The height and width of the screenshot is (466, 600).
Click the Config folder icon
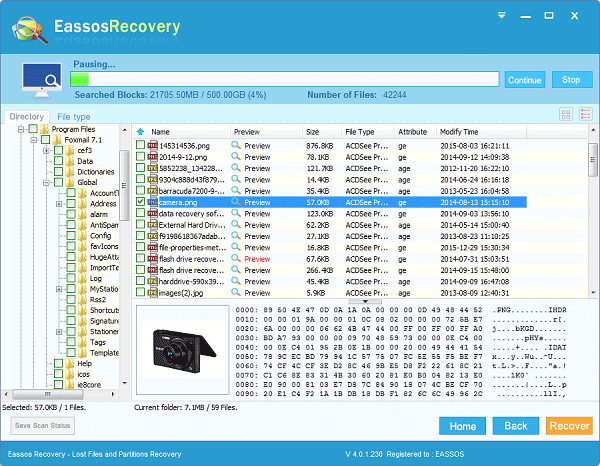(83, 236)
